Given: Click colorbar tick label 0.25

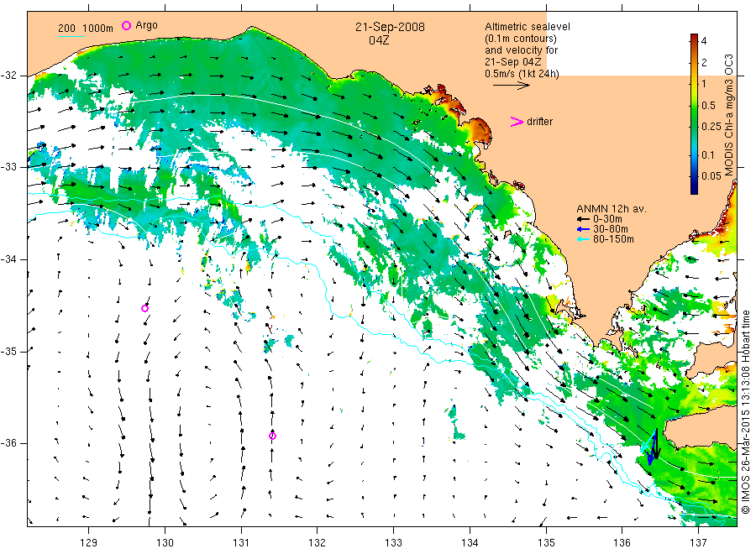Looking at the screenshot, I should (711, 127).
